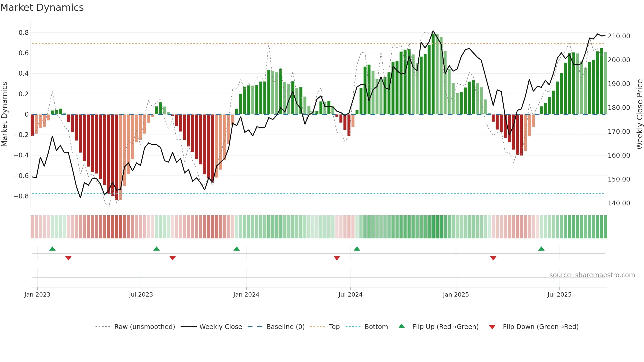Click the first green flip-up marker near Jan 2023
The width and height of the screenshot is (644, 362).
[52, 249]
